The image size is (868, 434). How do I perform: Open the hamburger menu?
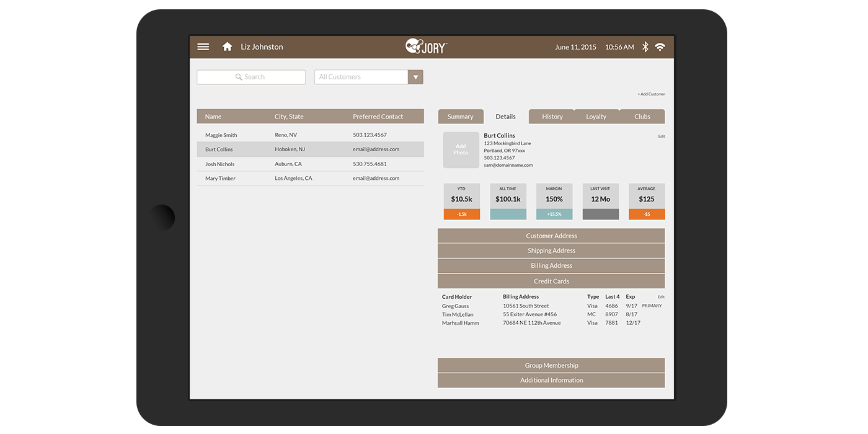point(203,46)
